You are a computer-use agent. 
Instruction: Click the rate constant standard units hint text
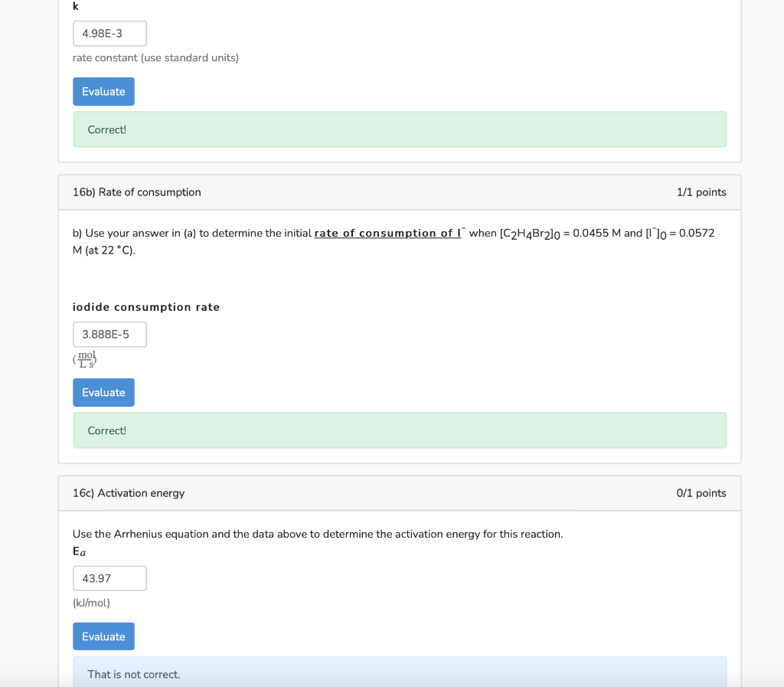pyautogui.click(x=155, y=57)
